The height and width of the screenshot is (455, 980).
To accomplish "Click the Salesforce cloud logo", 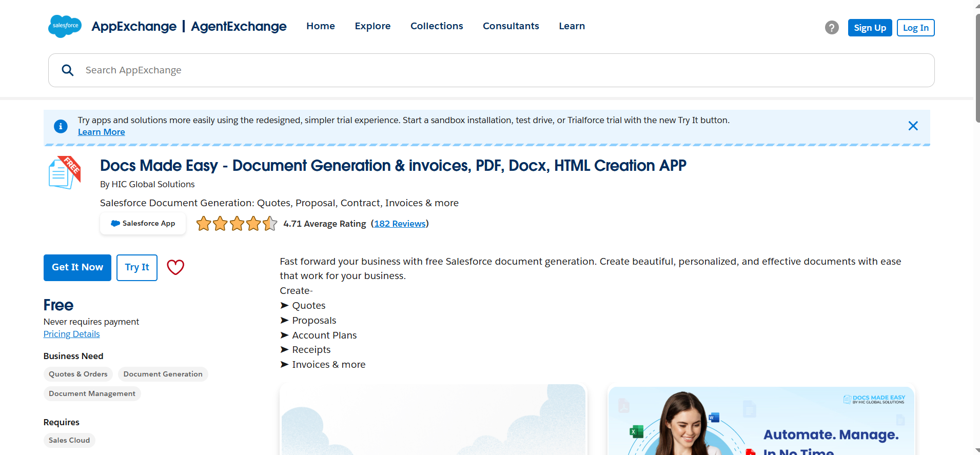I will click(65, 26).
